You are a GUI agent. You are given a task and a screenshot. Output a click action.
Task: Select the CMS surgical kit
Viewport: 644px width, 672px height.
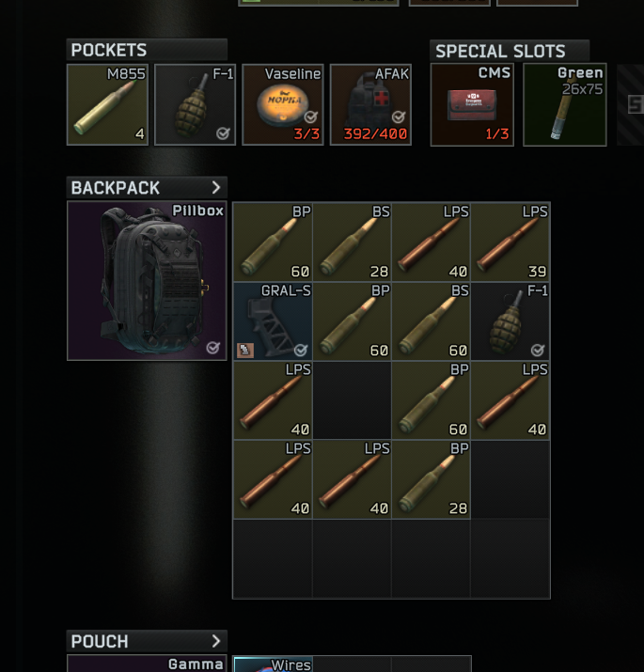472,104
